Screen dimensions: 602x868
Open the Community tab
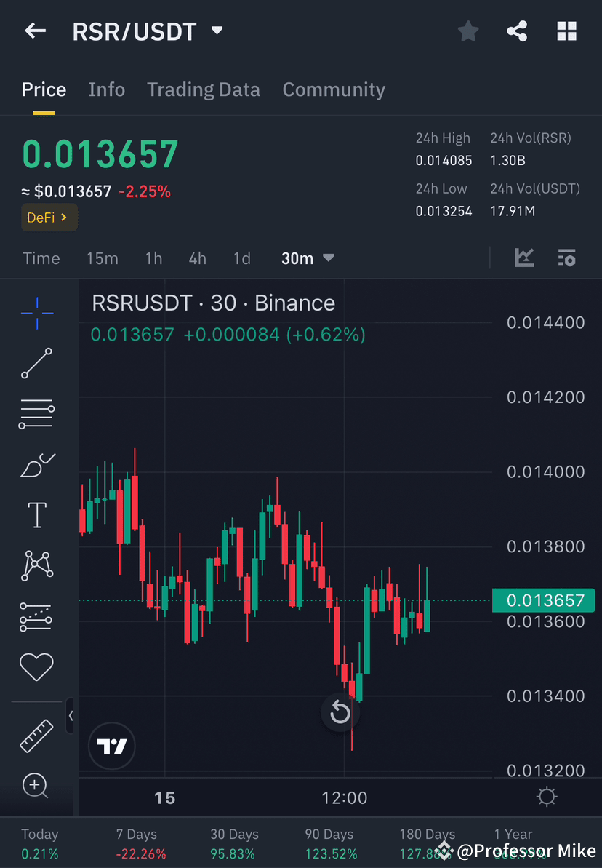pos(334,89)
